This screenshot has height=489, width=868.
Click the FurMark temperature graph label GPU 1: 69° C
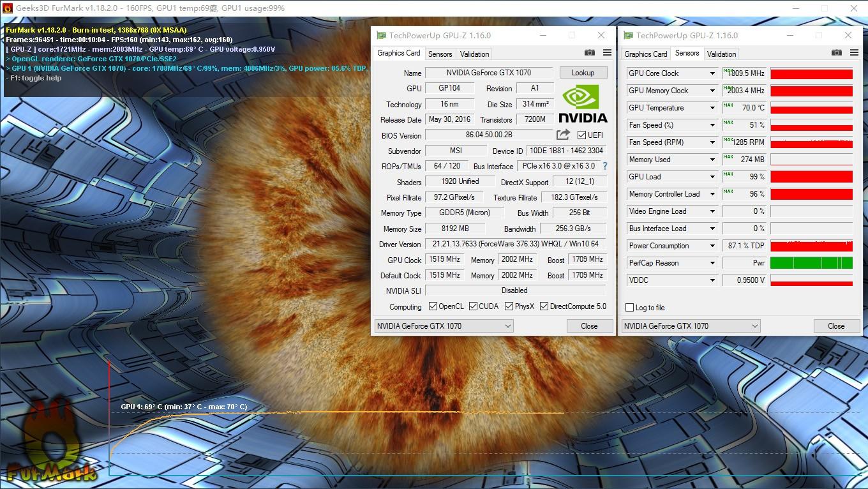184,407
